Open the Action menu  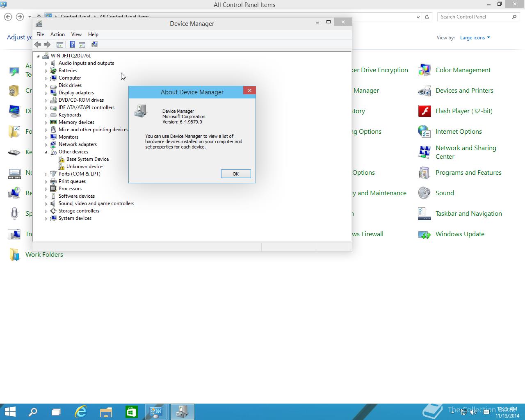pyautogui.click(x=57, y=34)
